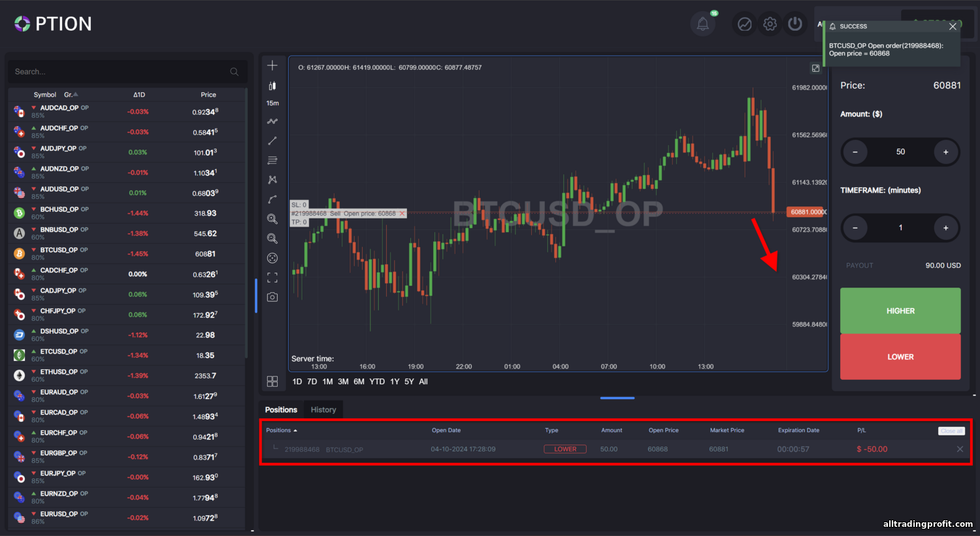Set chart range to 7D
Image resolution: width=980 pixels, height=536 pixels.
[312, 382]
